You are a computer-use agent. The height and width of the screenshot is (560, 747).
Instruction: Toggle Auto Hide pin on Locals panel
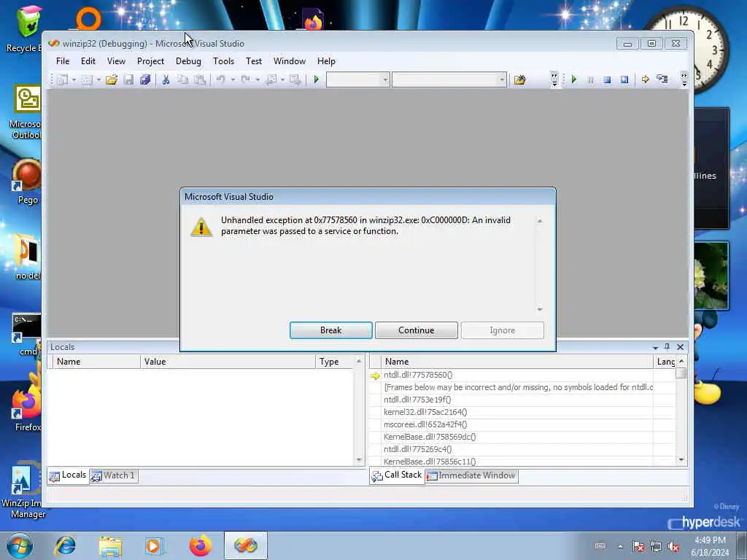coord(667,346)
